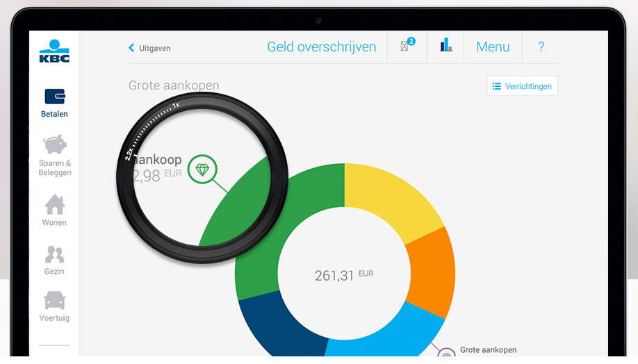Go to the Wonen house section
This screenshot has height=364, width=638.
(x=54, y=210)
